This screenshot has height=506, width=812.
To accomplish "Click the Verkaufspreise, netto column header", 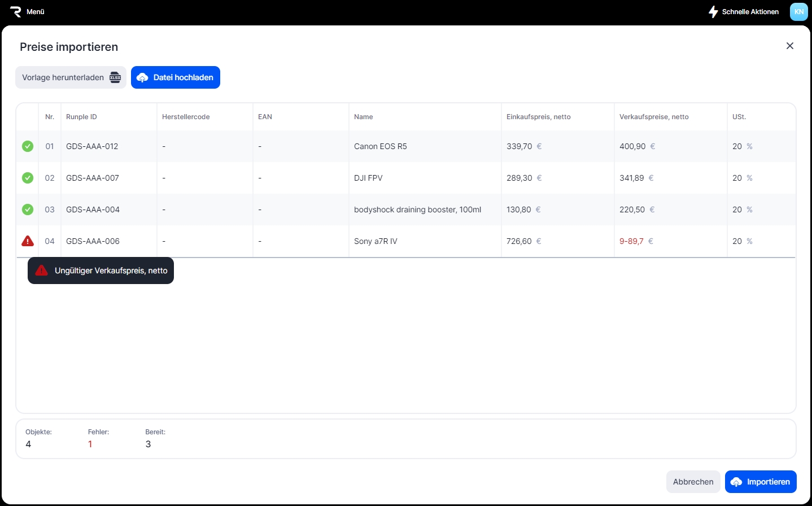I will 654,117.
